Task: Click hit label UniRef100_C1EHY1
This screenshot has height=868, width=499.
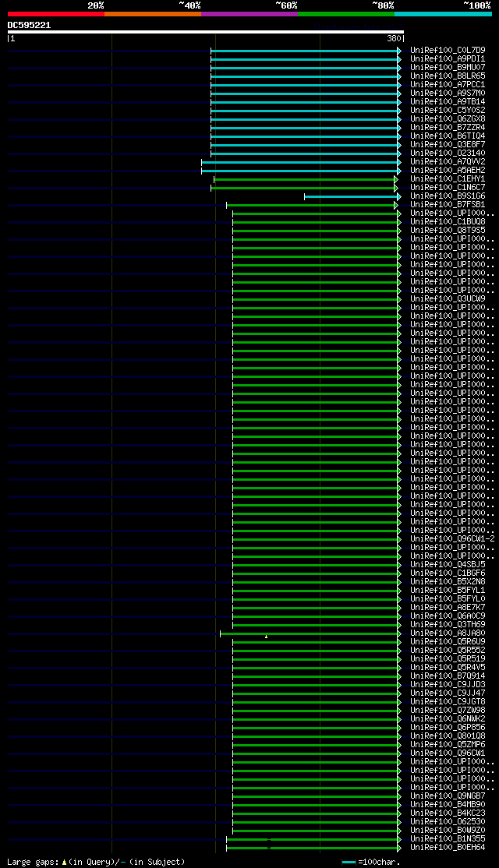Action: click(448, 179)
